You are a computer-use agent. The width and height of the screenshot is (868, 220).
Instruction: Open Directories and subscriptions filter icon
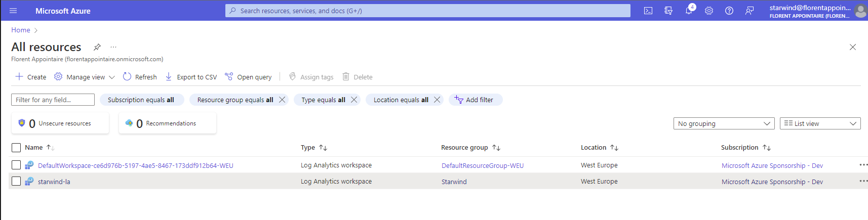click(x=668, y=11)
